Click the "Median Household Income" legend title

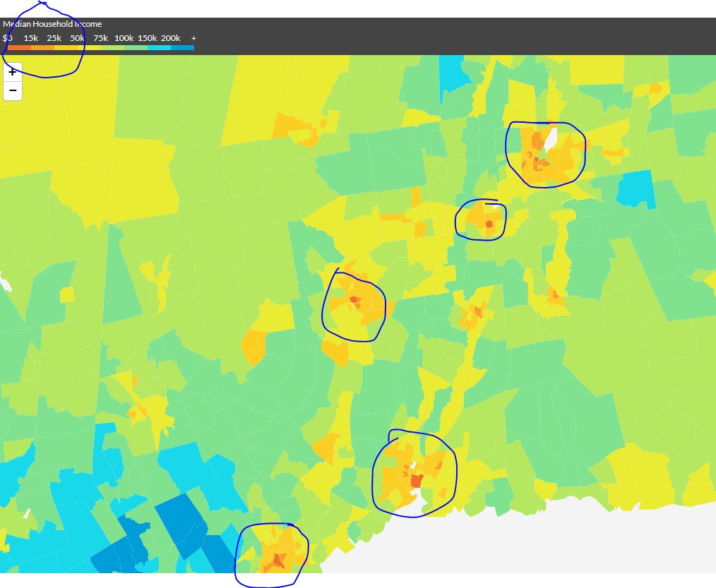pos(52,24)
